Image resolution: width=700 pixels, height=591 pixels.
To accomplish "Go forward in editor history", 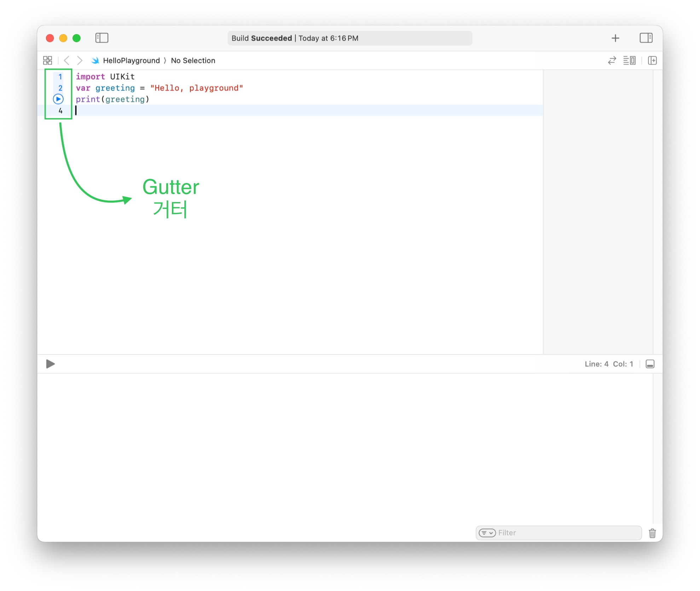I will pos(80,61).
